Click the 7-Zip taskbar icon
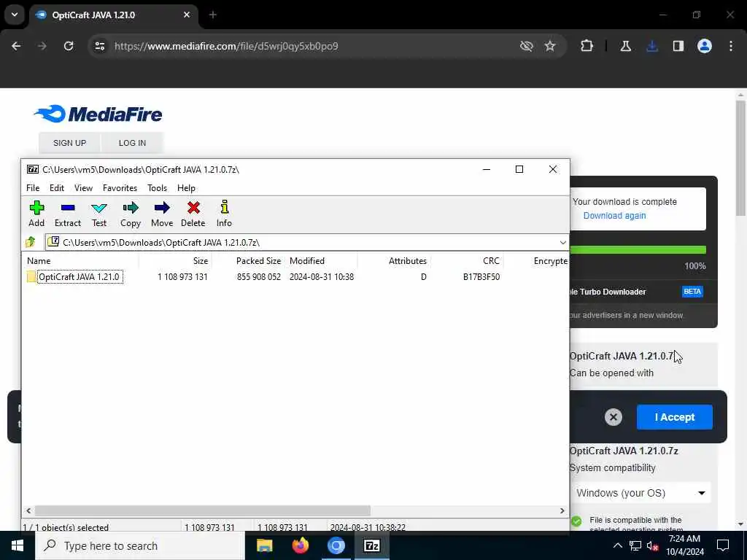Screen dimensions: 747x560 [x=371, y=545]
